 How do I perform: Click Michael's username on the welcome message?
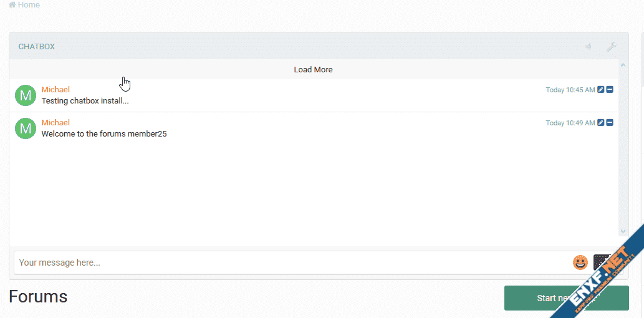pos(55,123)
